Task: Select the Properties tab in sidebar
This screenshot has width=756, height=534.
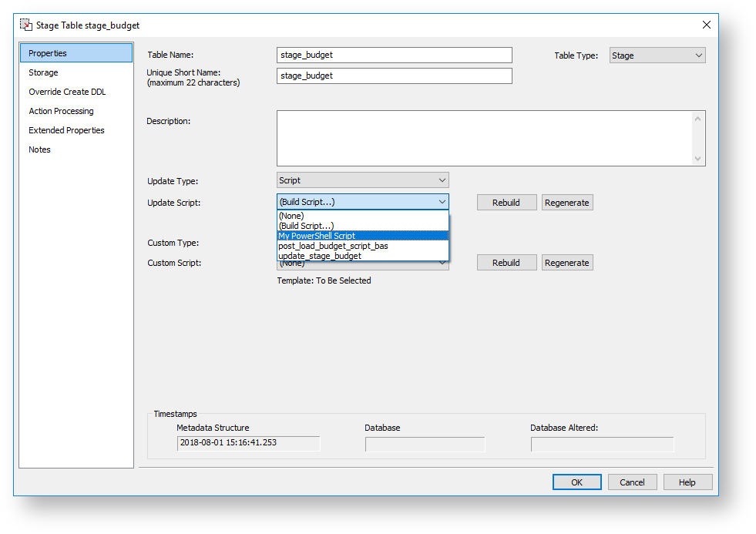Action: 48,53
